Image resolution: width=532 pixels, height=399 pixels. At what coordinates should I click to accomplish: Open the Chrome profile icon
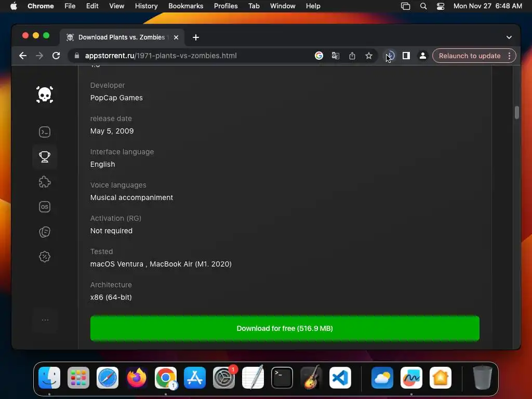point(423,56)
